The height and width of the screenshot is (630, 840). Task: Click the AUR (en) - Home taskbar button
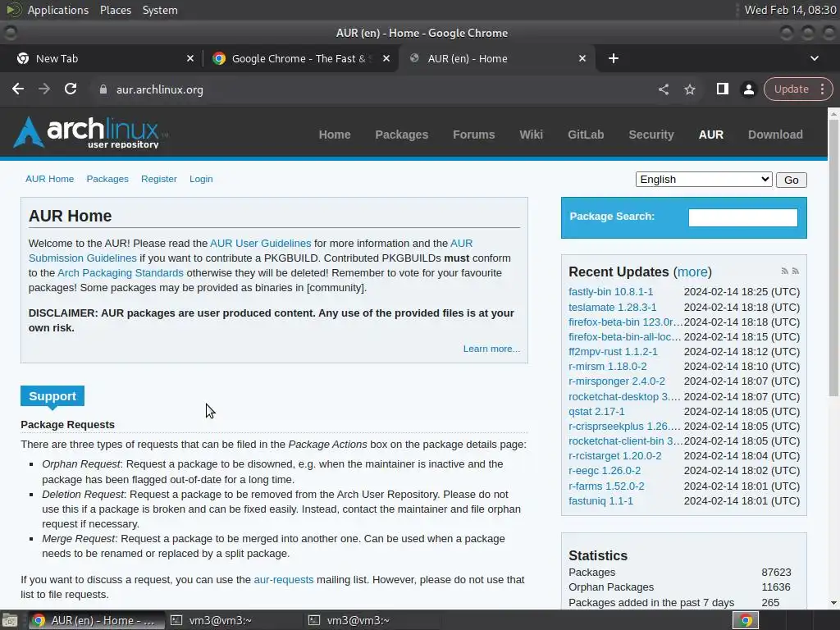97,620
